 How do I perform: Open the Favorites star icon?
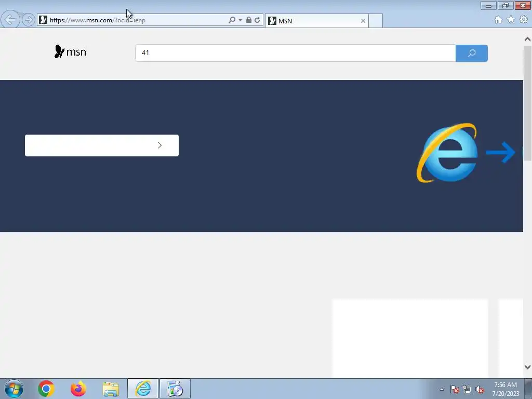[x=511, y=20]
